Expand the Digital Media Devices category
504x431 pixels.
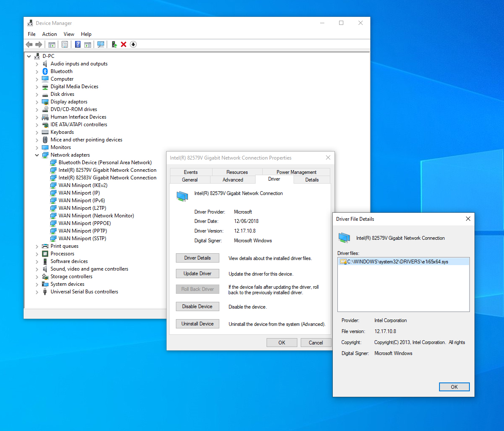[x=37, y=87]
